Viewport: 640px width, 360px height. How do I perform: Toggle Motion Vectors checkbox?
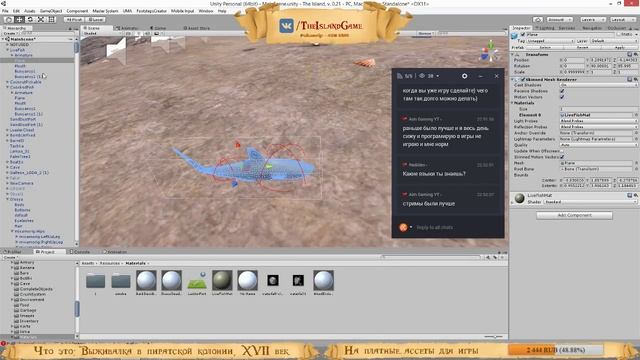562,97
